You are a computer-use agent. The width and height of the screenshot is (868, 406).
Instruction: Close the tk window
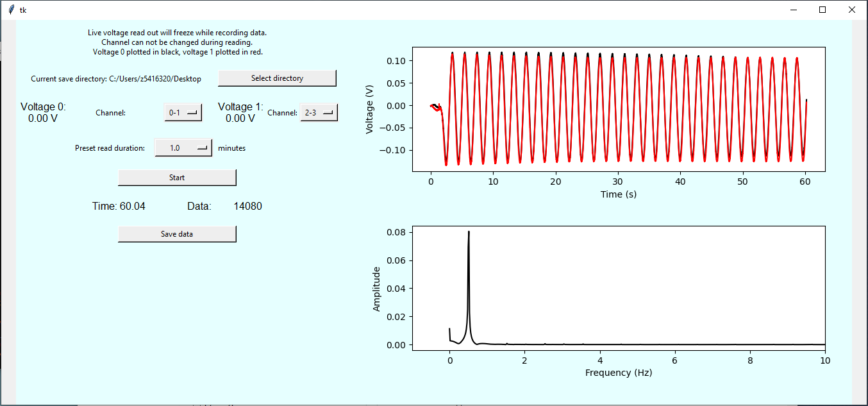click(x=852, y=10)
